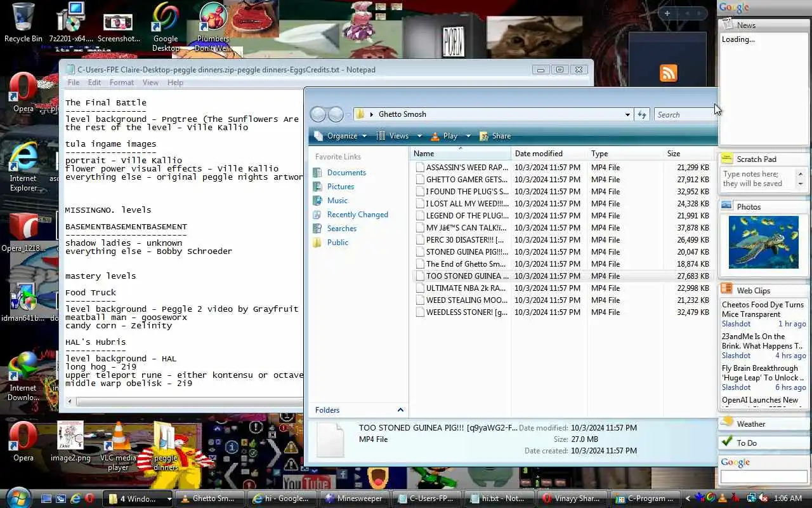Open Notepad View menu
This screenshot has height=508, width=812.
coord(150,83)
